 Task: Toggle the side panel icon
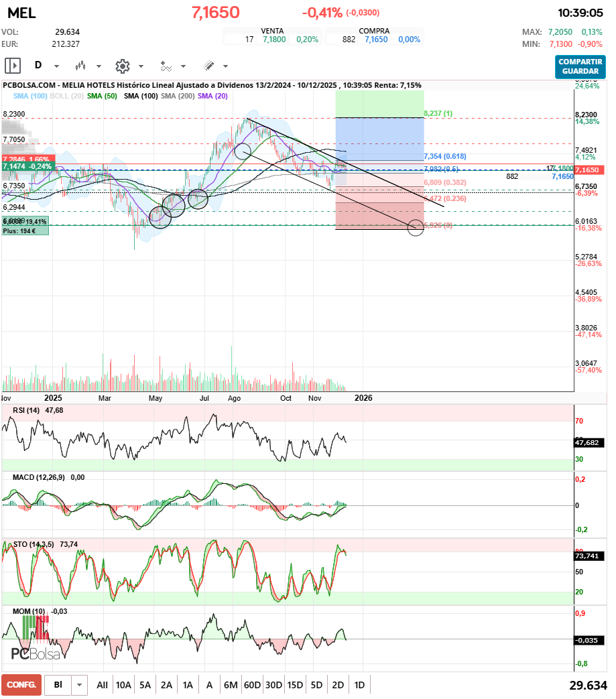13,66
